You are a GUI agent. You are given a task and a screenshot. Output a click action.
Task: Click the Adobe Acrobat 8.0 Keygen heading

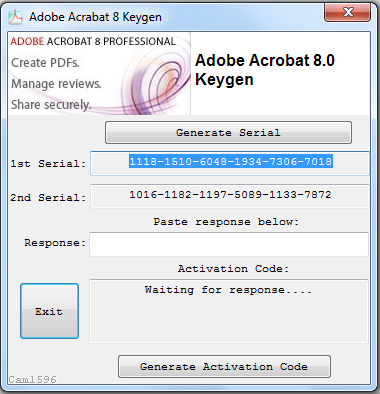(x=265, y=70)
